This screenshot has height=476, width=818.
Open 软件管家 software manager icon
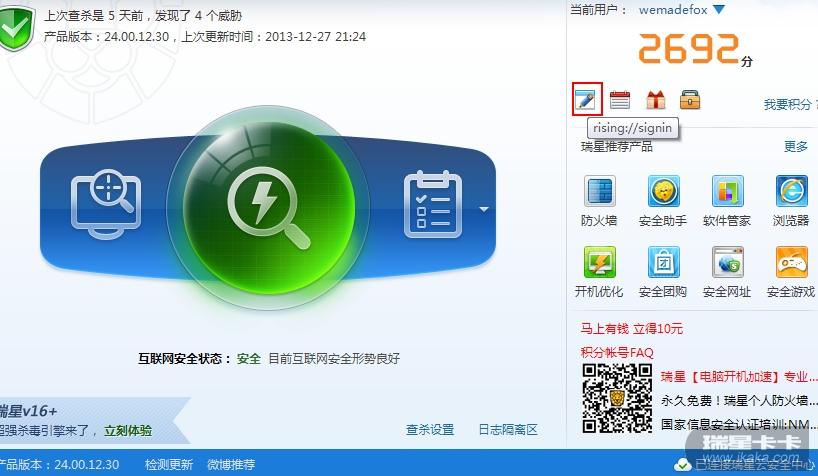coord(727,192)
